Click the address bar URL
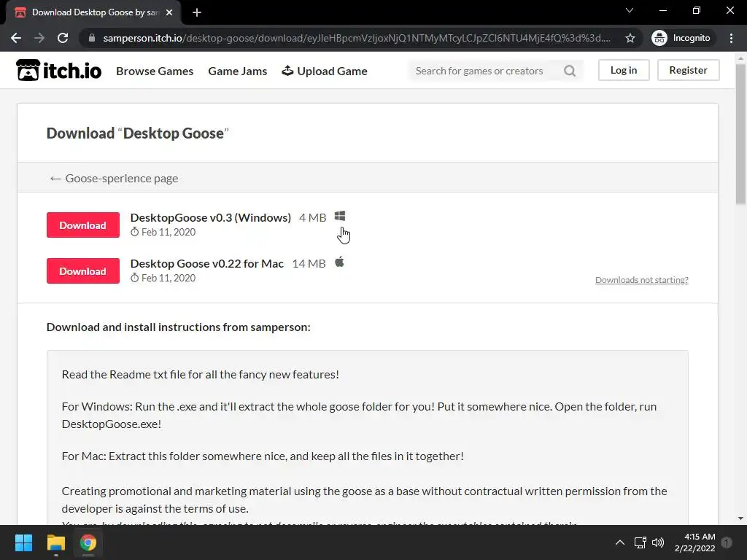747x560 pixels. [x=356, y=38]
